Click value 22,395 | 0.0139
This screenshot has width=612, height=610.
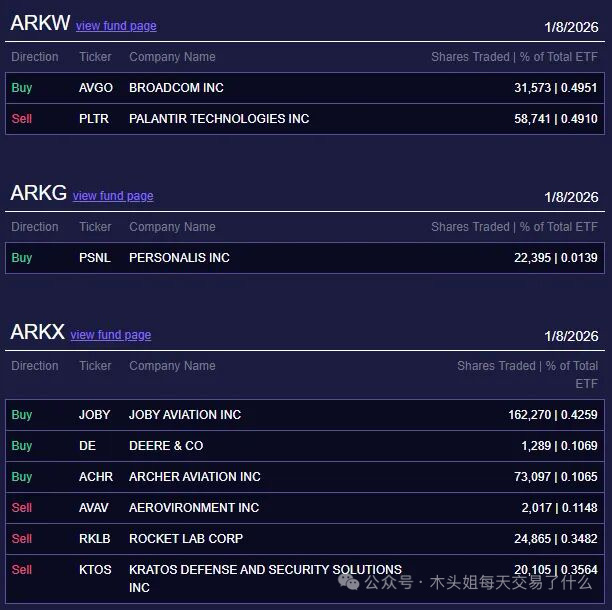tap(555, 258)
